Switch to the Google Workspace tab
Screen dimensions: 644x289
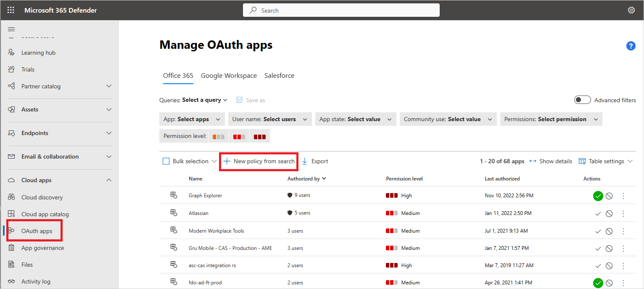(229, 76)
